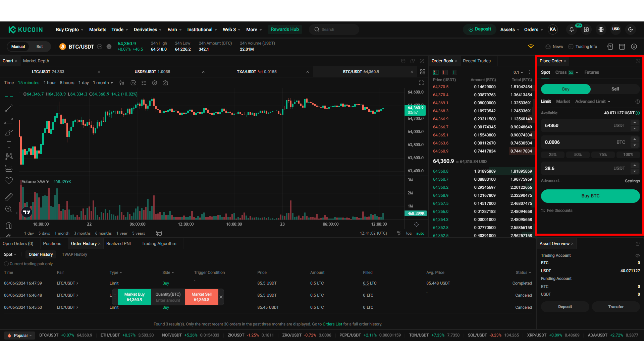Open Cross 5x margin dropdown

pos(567,72)
